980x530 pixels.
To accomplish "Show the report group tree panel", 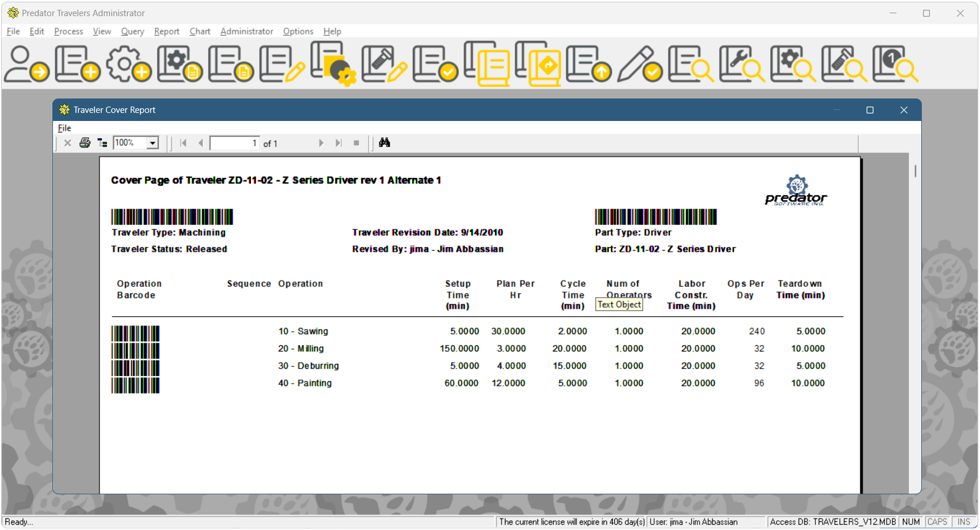I will [x=102, y=143].
